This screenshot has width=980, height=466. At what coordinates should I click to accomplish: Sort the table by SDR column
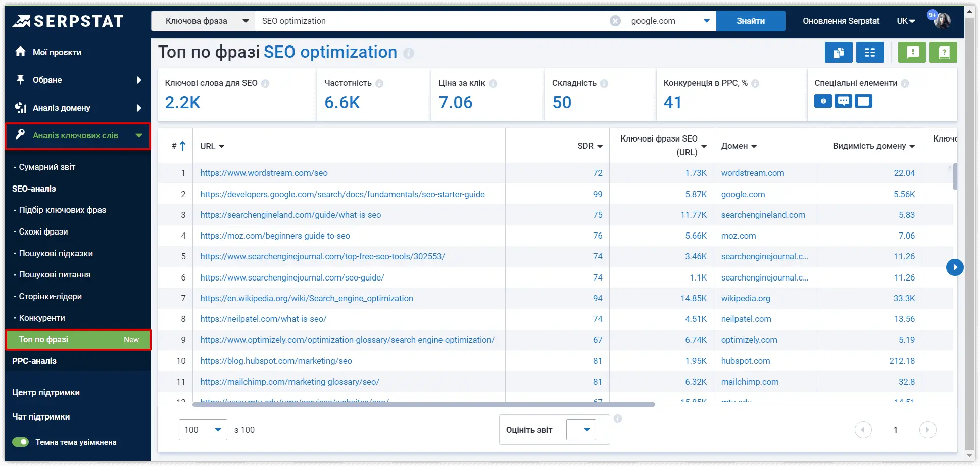tap(590, 146)
